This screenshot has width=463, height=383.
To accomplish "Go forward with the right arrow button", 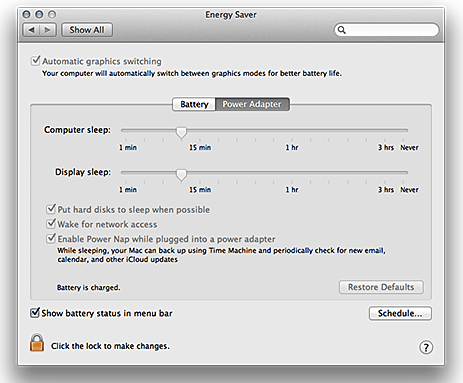I will (x=48, y=30).
